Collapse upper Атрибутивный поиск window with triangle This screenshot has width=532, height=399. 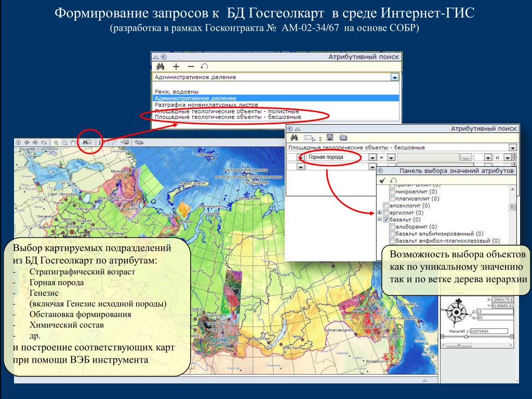156,57
